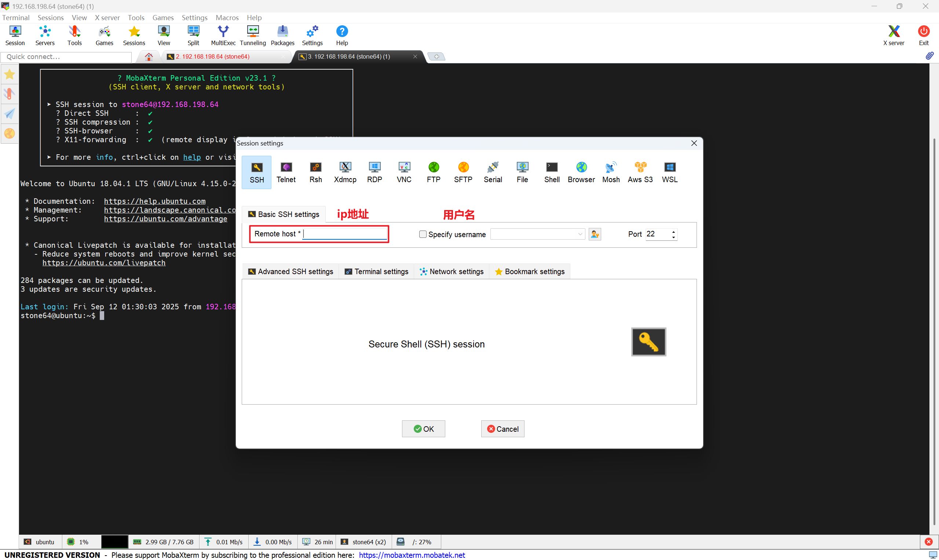Click the new tab button
The height and width of the screenshot is (560, 939).
point(436,56)
